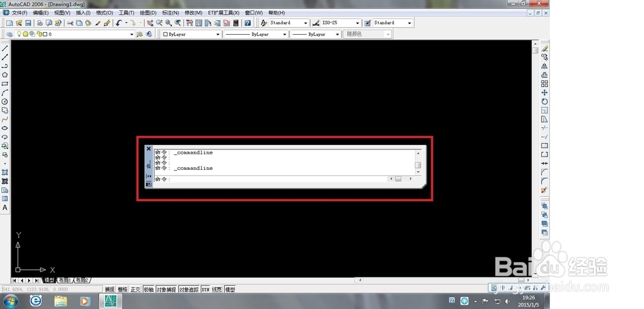Select the Ellipse tool
The image size is (644, 309).
point(5,129)
